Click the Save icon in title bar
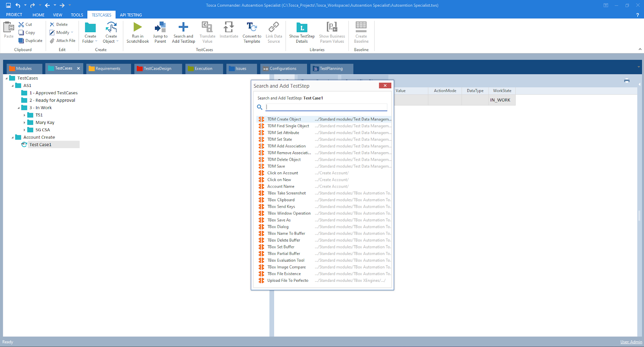Viewport: 644px width, 347px height. (x=8, y=5)
